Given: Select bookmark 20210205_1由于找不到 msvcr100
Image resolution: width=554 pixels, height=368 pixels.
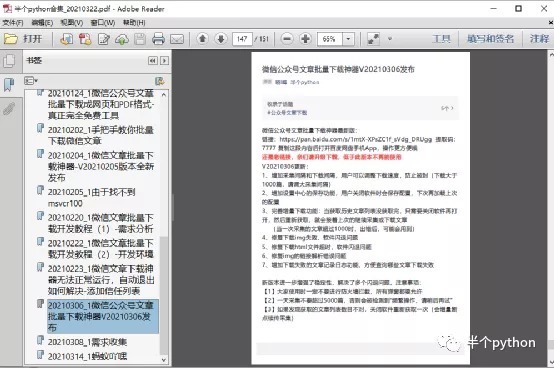Looking at the screenshot, I should click(92, 197).
